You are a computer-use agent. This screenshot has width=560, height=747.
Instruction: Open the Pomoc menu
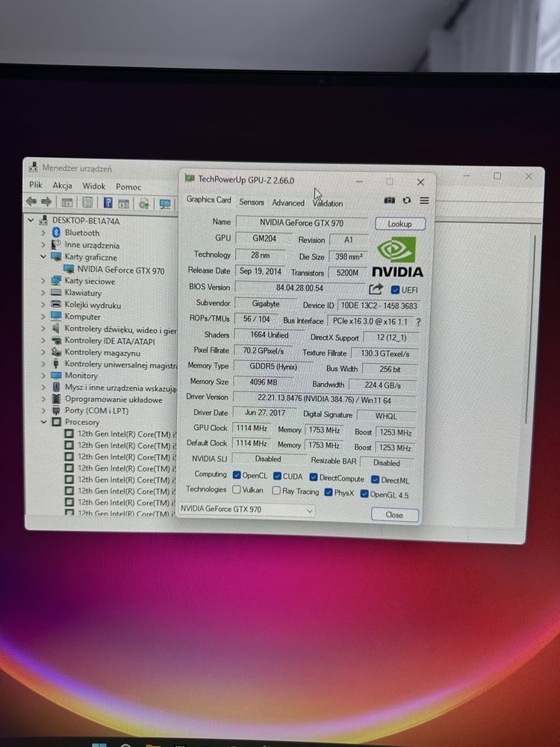[x=128, y=187]
